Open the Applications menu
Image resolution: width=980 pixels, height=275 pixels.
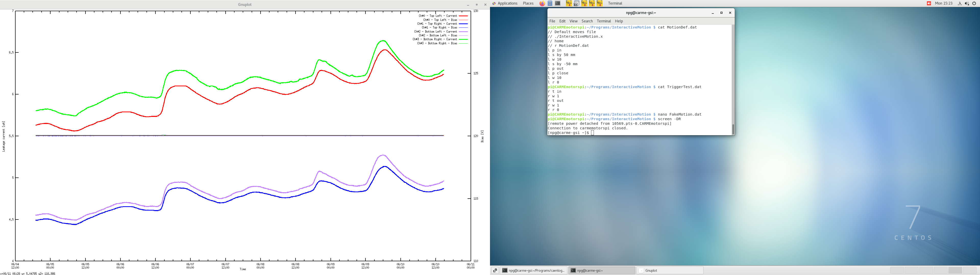click(508, 3)
